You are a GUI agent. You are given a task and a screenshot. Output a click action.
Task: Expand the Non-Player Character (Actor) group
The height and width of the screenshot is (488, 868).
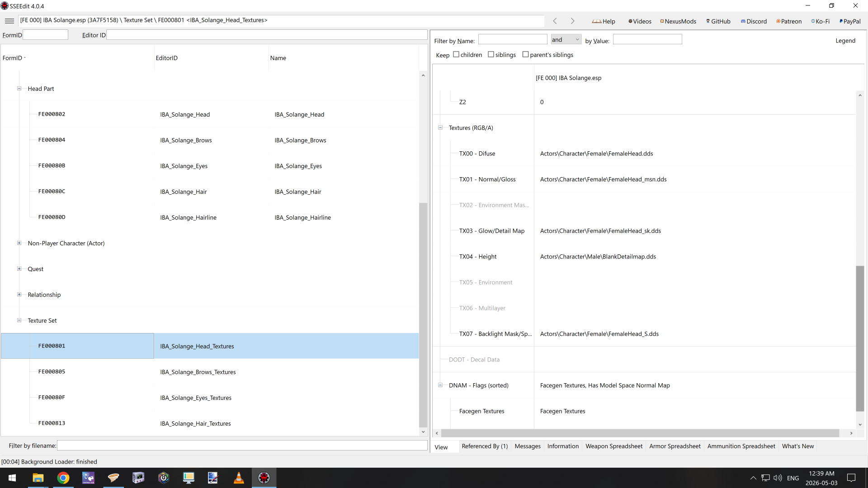19,243
